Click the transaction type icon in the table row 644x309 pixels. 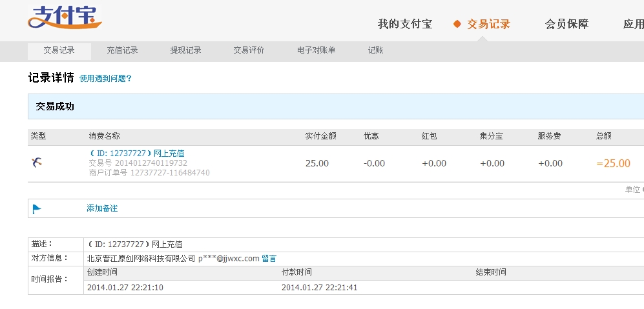(x=37, y=163)
